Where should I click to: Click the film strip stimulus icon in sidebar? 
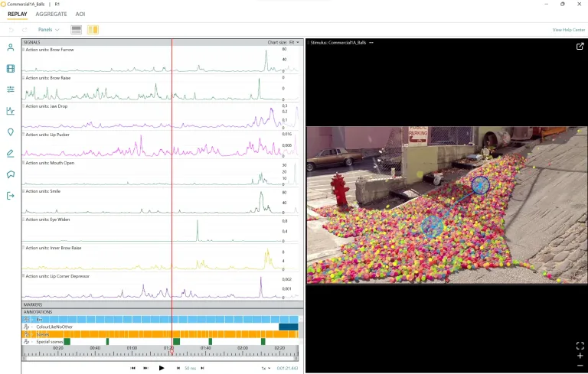click(11, 69)
